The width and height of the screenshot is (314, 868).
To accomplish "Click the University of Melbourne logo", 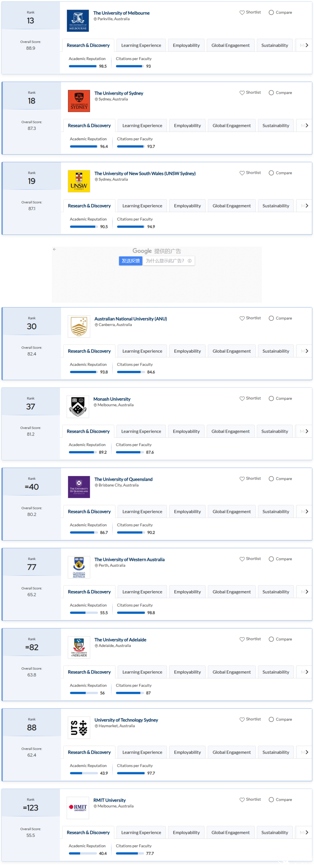I will 78,21.
